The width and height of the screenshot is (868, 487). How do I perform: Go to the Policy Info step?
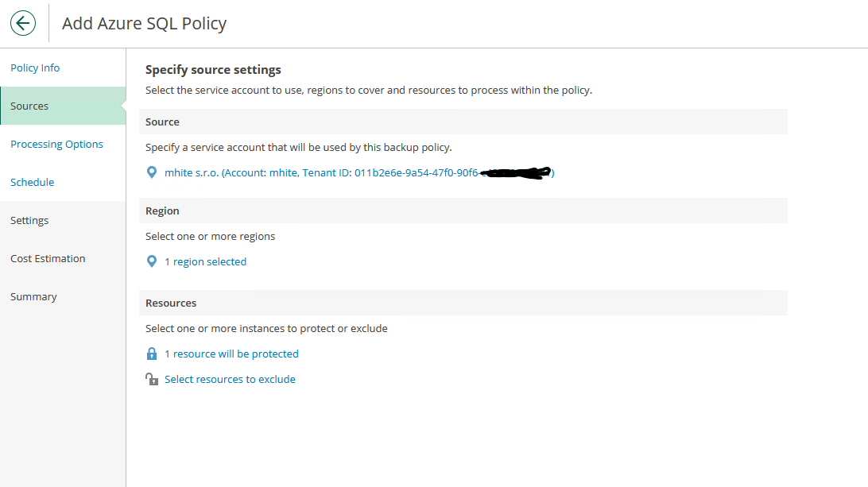[x=35, y=68]
